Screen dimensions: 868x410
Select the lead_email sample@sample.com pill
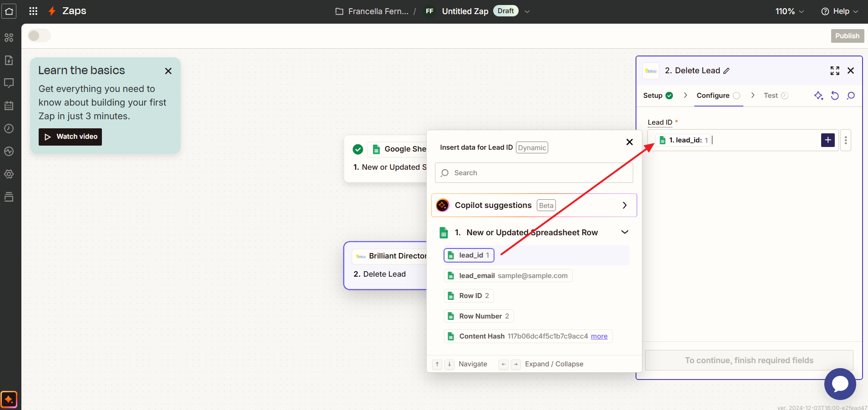click(508, 276)
